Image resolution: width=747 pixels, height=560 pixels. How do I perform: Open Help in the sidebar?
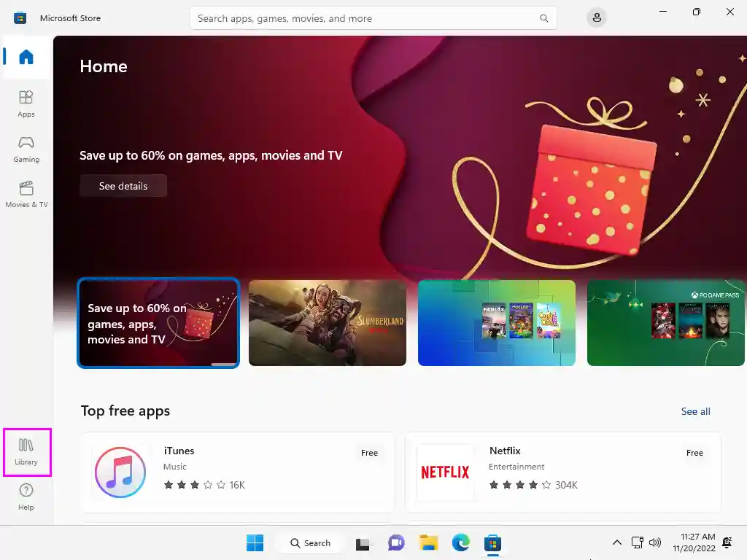coord(26,497)
